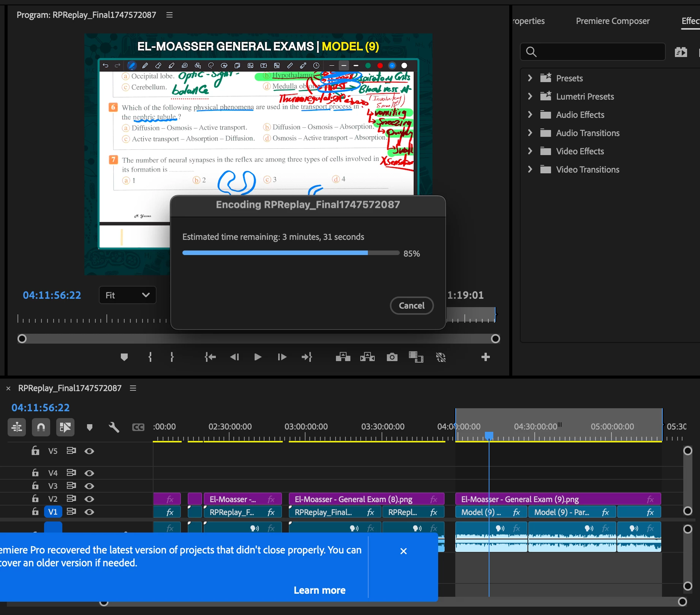Switch to the Effects tab
The width and height of the screenshot is (700, 615).
click(690, 21)
